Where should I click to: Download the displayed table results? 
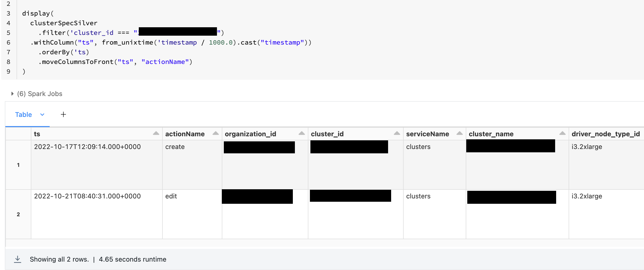18,259
